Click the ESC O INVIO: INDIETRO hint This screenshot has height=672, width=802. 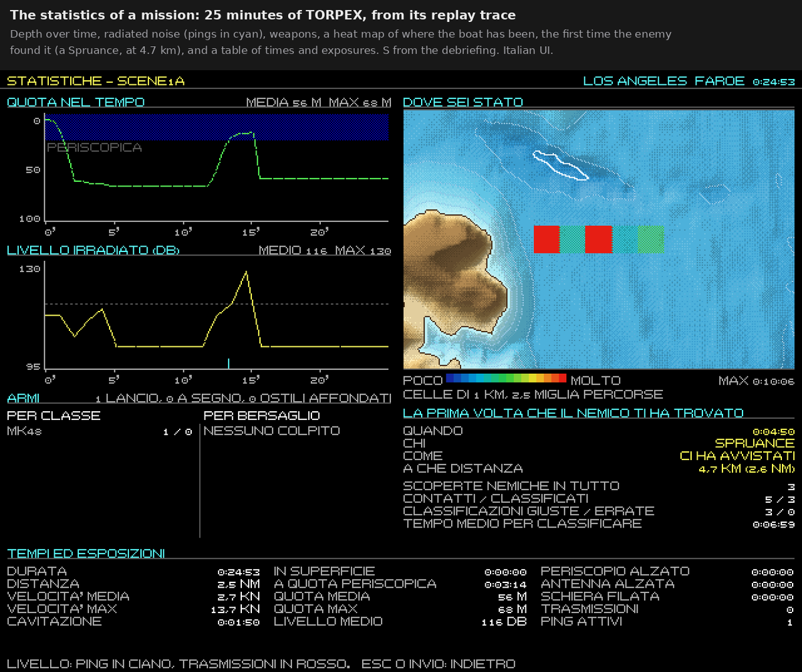point(438,664)
